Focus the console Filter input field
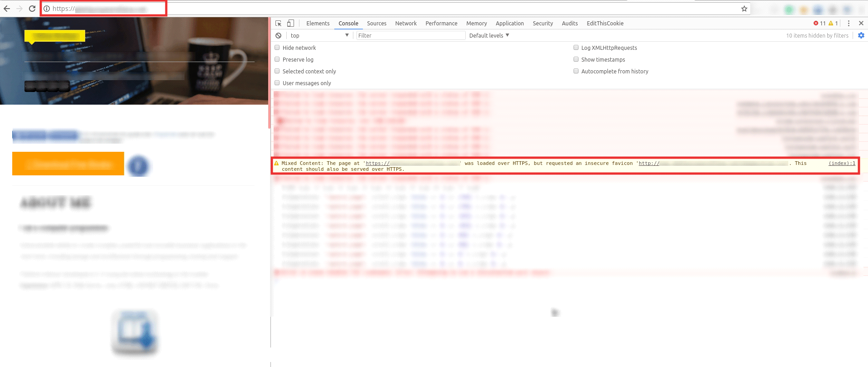868x367 pixels. click(x=410, y=36)
